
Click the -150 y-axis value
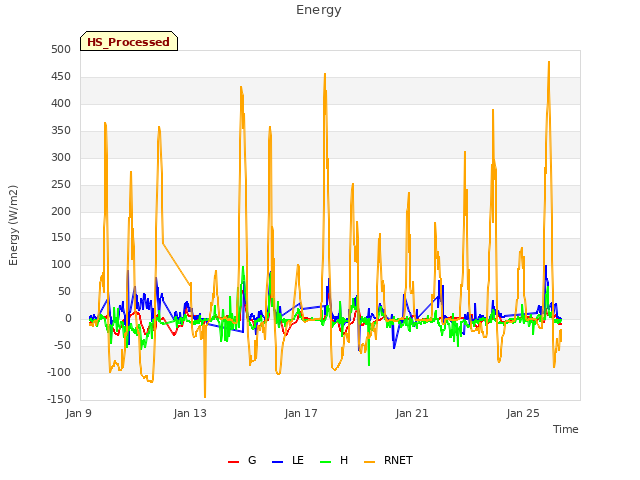59,399
